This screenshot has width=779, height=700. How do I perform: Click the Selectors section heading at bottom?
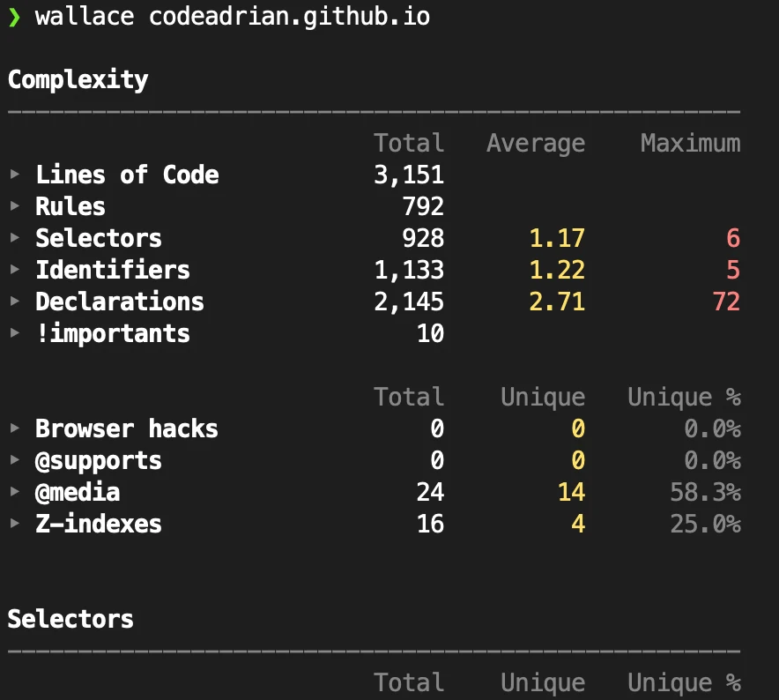pyautogui.click(x=70, y=619)
